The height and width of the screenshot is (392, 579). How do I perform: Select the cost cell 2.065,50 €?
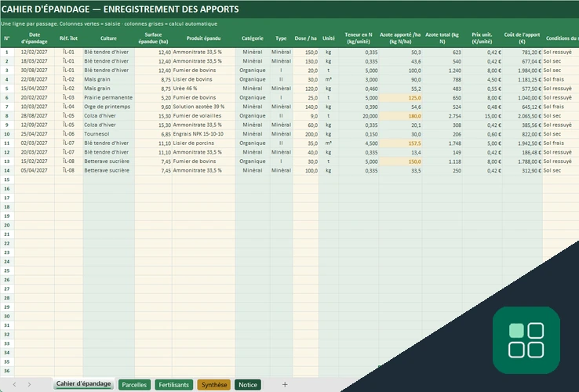click(523, 116)
